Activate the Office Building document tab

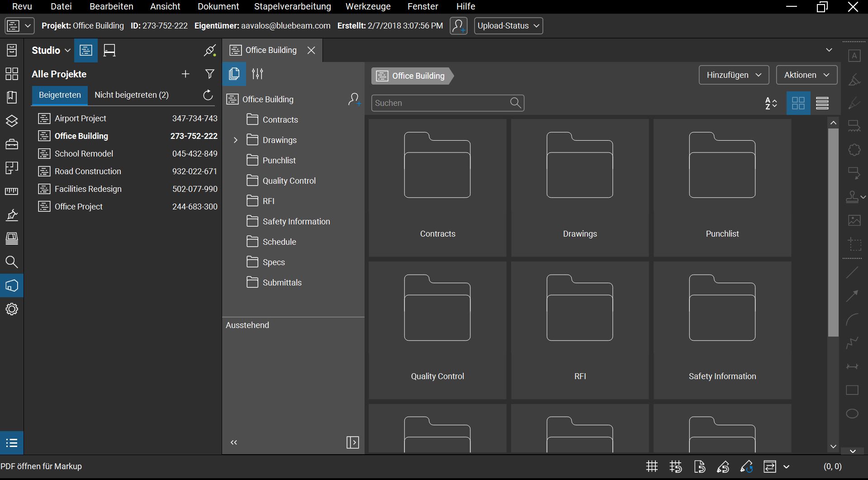point(271,50)
